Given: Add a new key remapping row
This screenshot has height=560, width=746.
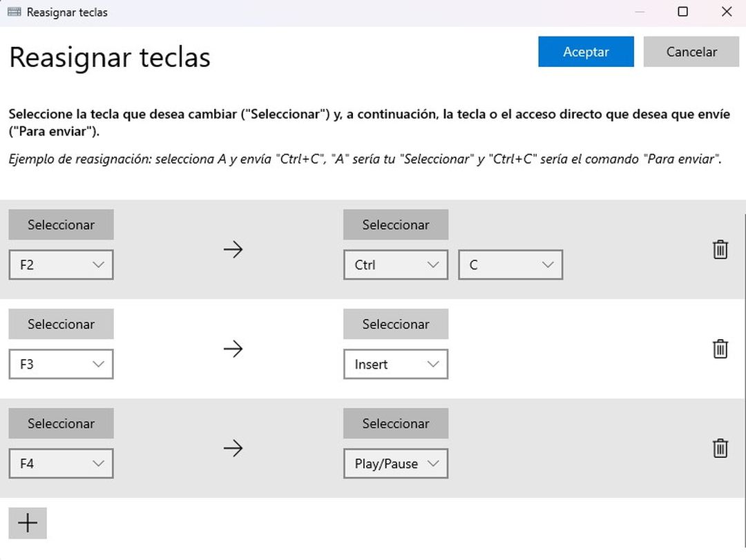Looking at the screenshot, I should 28,523.
